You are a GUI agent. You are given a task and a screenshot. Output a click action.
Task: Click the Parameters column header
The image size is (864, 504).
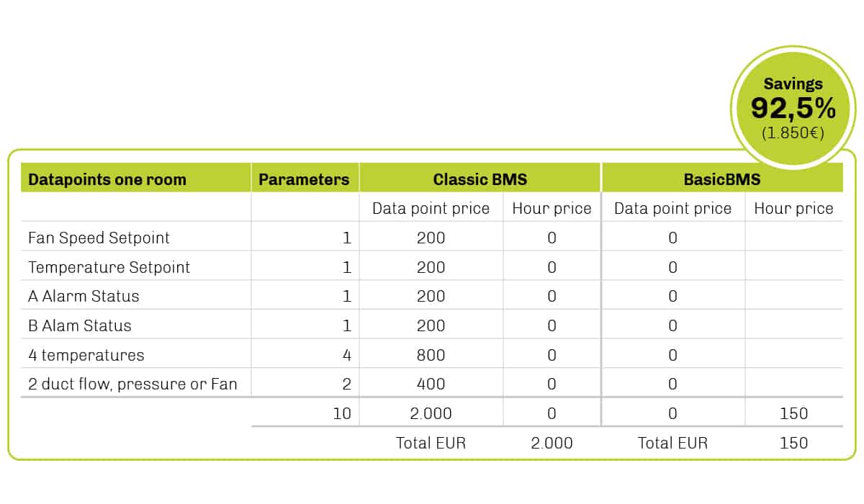pos(305,179)
